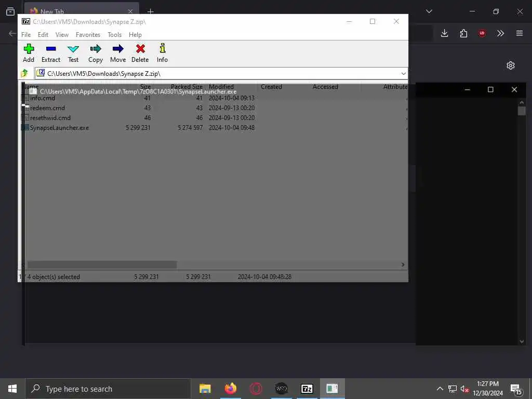Open 7-Zip from the taskbar
Image resolution: width=532 pixels, height=399 pixels.
coord(307,389)
